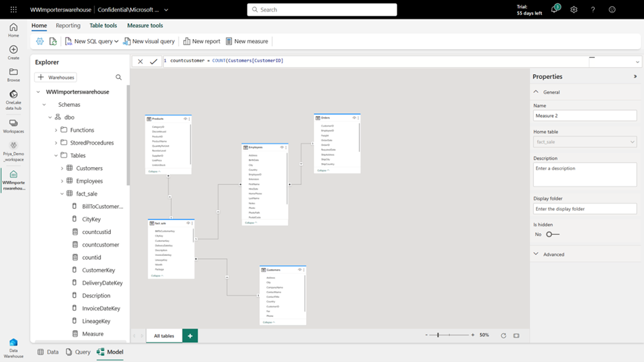
Task: Click the add Warehouses button
Action: tap(56, 77)
